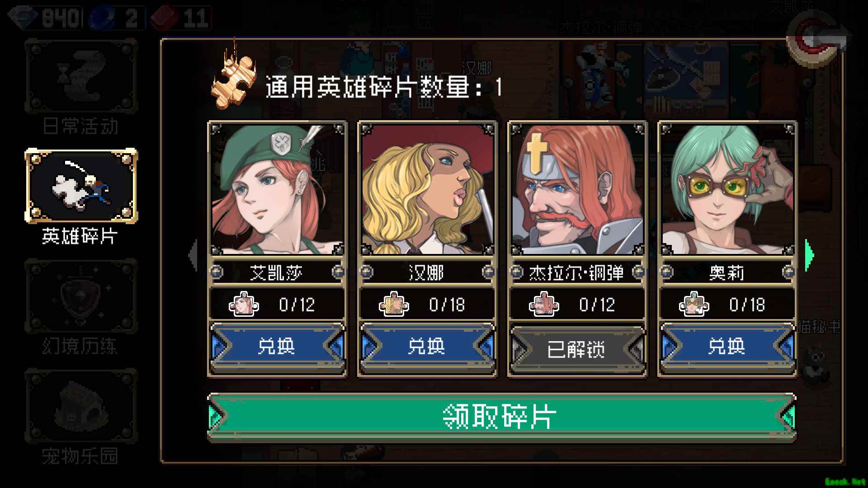Click 艾凯莎's shard puzzle piece icon
Screen dimensions: 868x488
(x=244, y=304)
